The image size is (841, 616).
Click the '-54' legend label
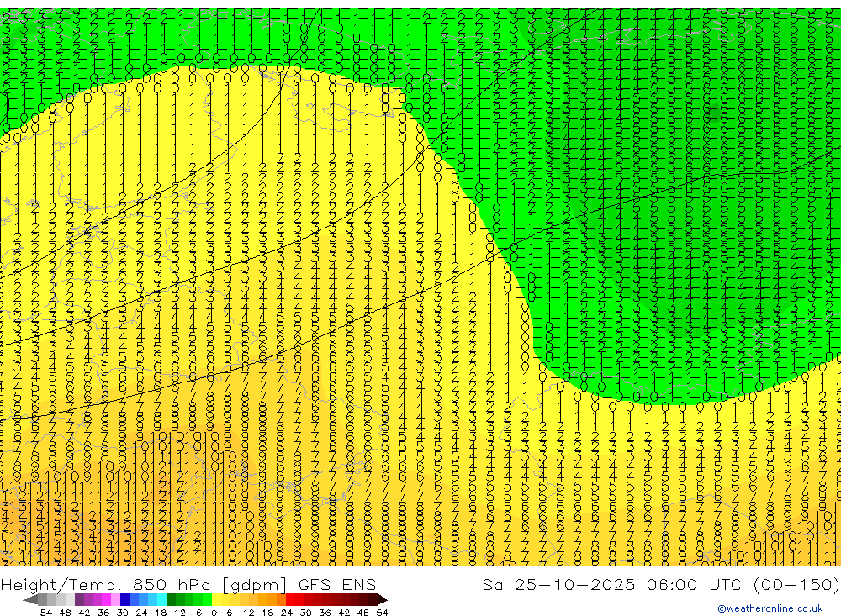pyautogui.click(x=42, y=613)
